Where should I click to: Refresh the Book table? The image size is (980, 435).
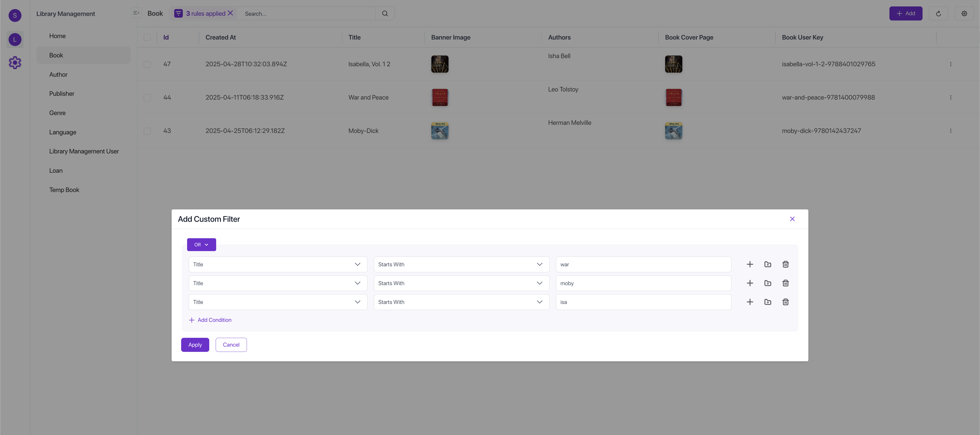938,14
